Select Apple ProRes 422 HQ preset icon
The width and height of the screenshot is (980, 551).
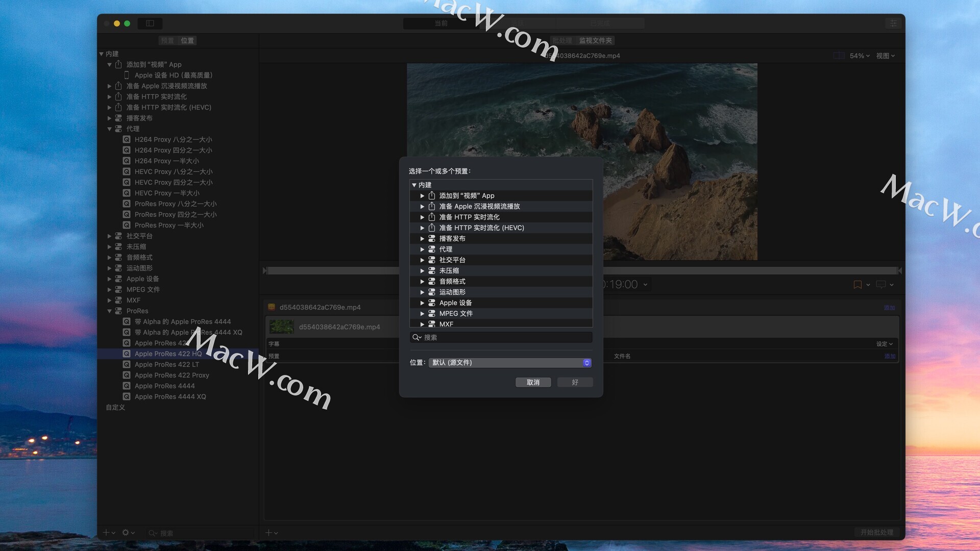tap(127, 354)
